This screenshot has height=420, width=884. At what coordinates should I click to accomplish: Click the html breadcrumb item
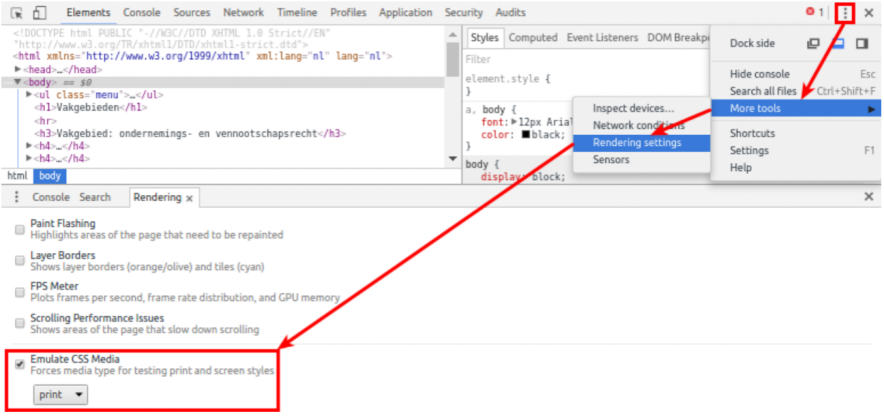point(17,176)
